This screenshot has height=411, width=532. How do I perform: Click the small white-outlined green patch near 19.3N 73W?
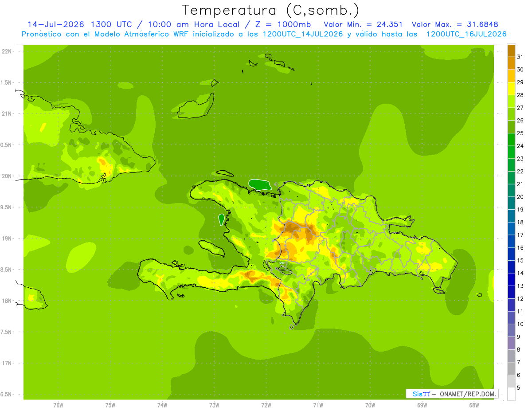click(x=221, y=219)
